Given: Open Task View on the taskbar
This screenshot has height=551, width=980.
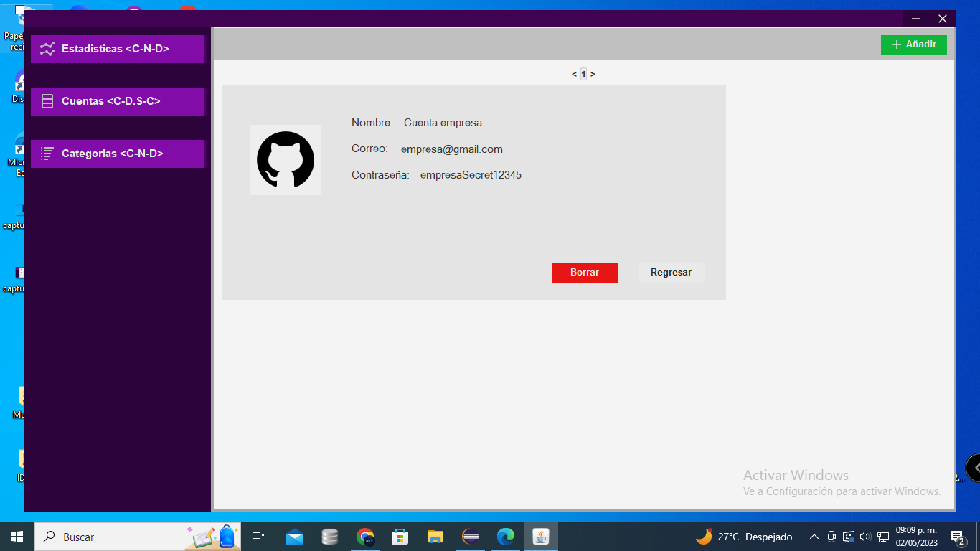Looking at the screenshot, I should (x=258, y=537).
